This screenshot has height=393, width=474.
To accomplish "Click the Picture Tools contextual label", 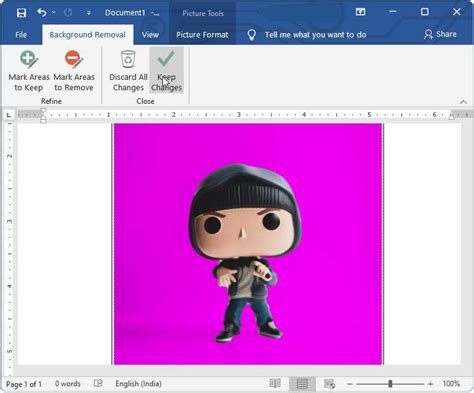I will [203, 13].
